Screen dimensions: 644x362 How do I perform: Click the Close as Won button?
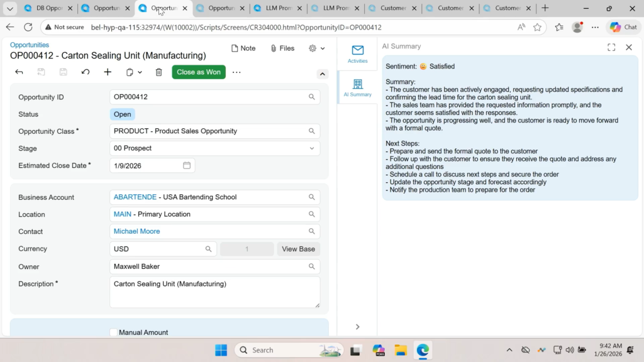click(x=199, y=72)
